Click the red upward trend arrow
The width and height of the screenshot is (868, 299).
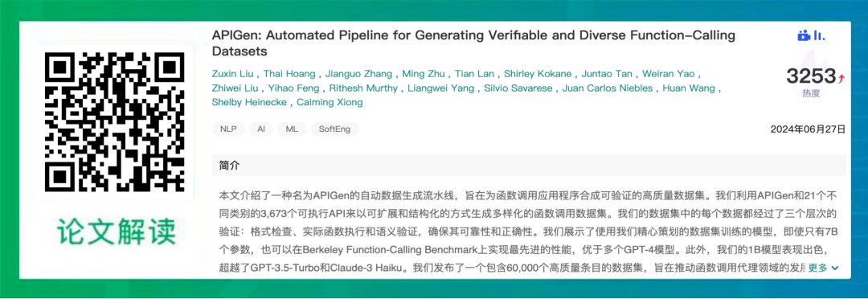[841, 77]
